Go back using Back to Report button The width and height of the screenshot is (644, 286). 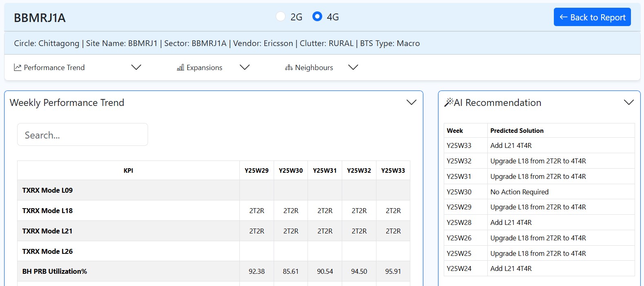(592, 17)
